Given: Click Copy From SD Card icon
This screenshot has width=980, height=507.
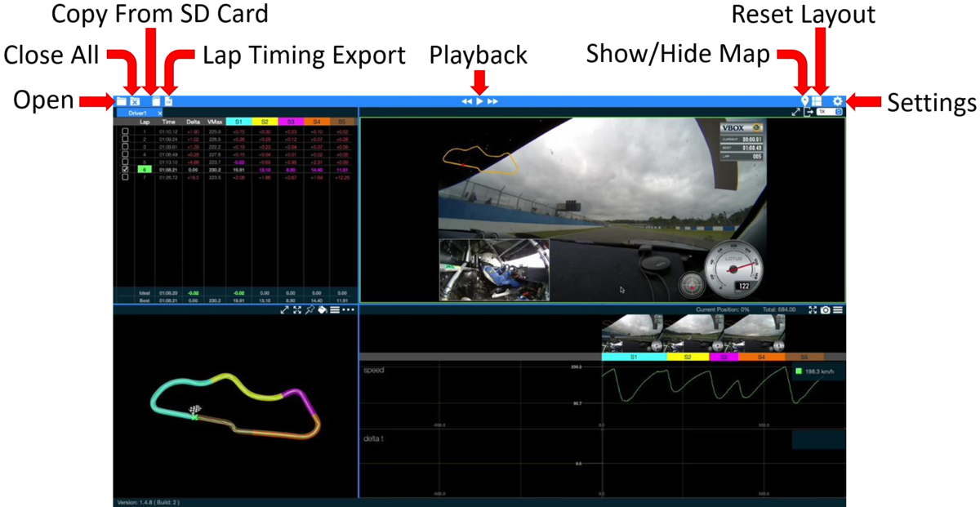Looking at the screenshot, I should tap(155, 101).
